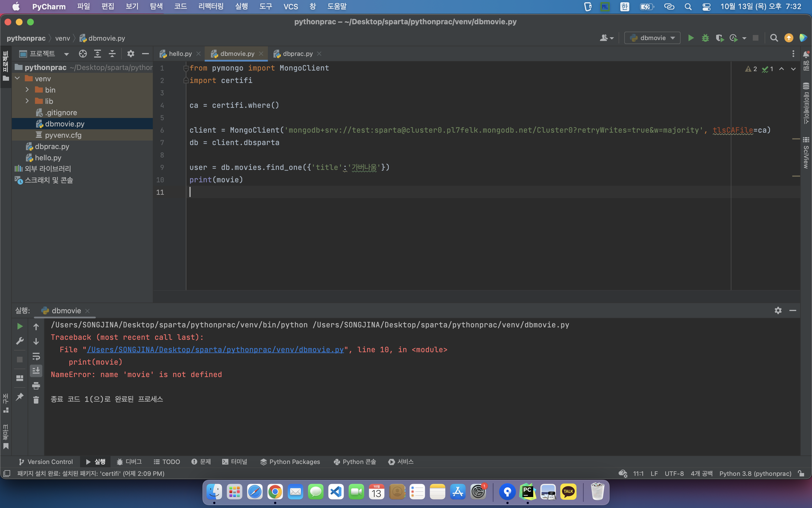Toggle the Structure stripe button
Viewport: 812px width, 508px height.
[x=5, y=403]
